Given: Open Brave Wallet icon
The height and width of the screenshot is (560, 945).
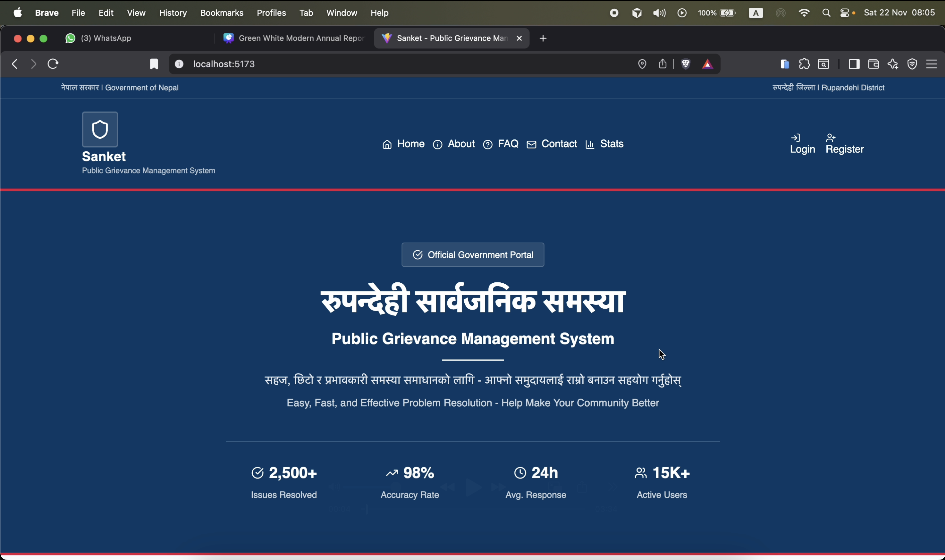Looking at the screenshot, I should tap(873, 64).
